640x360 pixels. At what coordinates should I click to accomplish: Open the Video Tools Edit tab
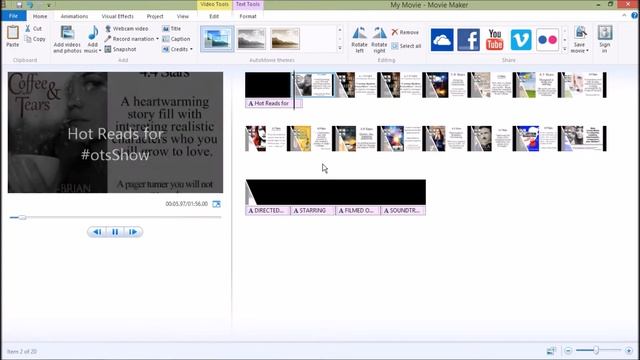(214, 16)
